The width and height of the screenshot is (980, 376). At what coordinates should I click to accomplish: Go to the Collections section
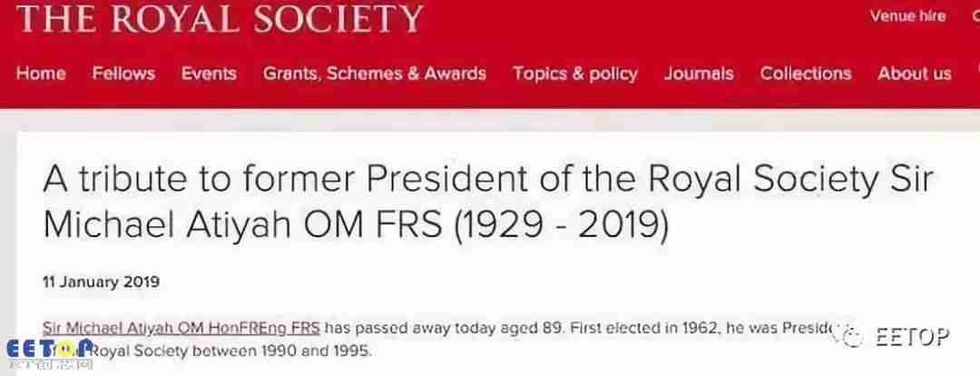806,74
